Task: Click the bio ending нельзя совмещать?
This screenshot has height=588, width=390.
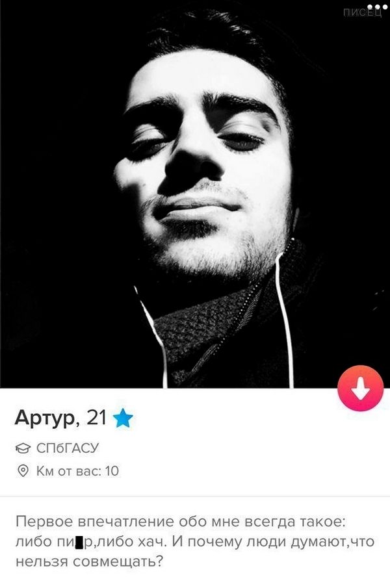Action: pyautogui.click(x=89, y=563)
